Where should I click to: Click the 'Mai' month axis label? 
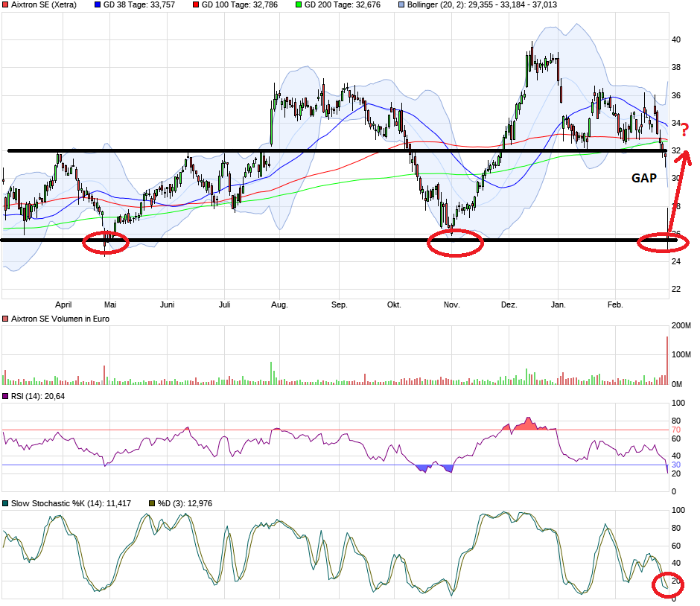coord(110,304)
